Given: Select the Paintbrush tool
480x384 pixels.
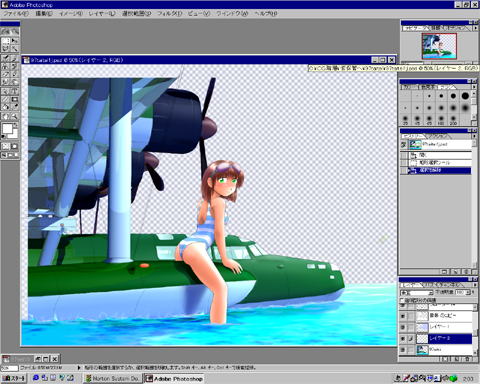Looking at the screenshot, I should pos(15,58).
